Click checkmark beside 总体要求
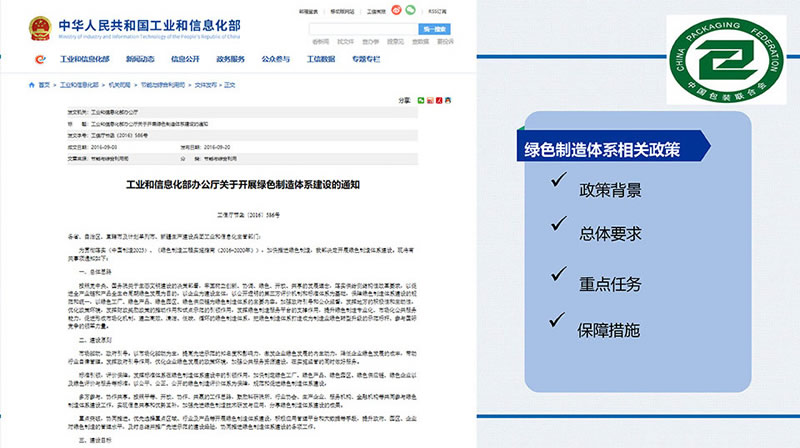The width and height of the screenshot is (800, 448). tap(559, 223)
